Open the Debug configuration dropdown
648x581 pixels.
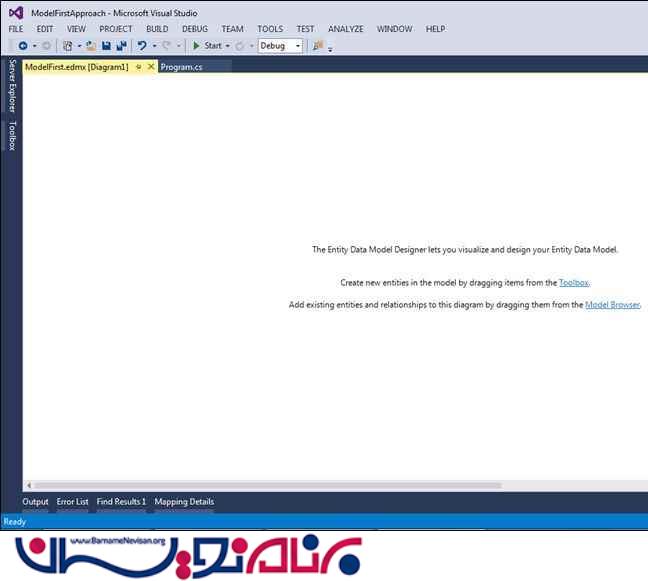click(x=280, y=46)
